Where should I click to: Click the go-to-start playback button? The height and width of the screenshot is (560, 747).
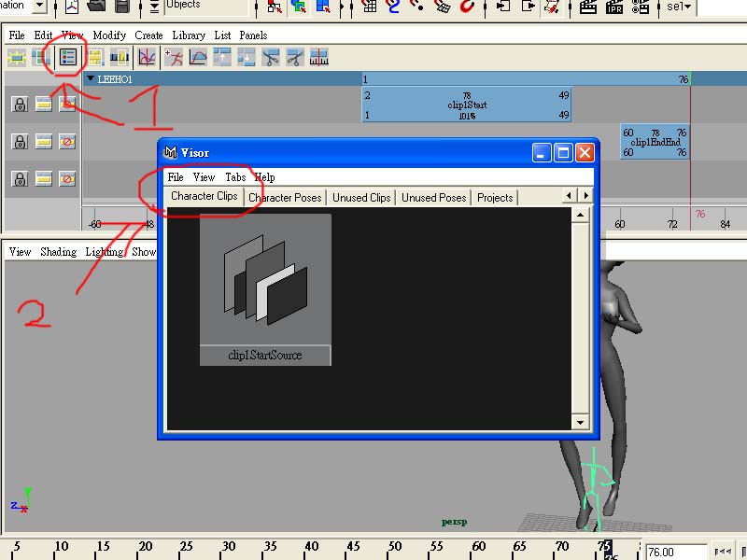pyautogui.click(x=723, y=552)
